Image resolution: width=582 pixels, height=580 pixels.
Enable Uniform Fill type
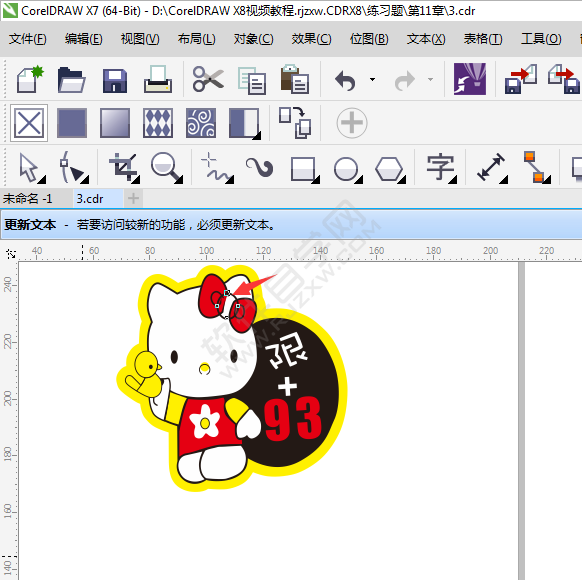pos(72,123)
